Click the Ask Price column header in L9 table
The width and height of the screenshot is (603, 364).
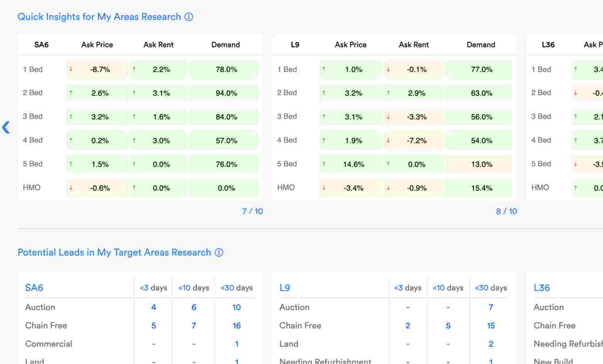350,45
